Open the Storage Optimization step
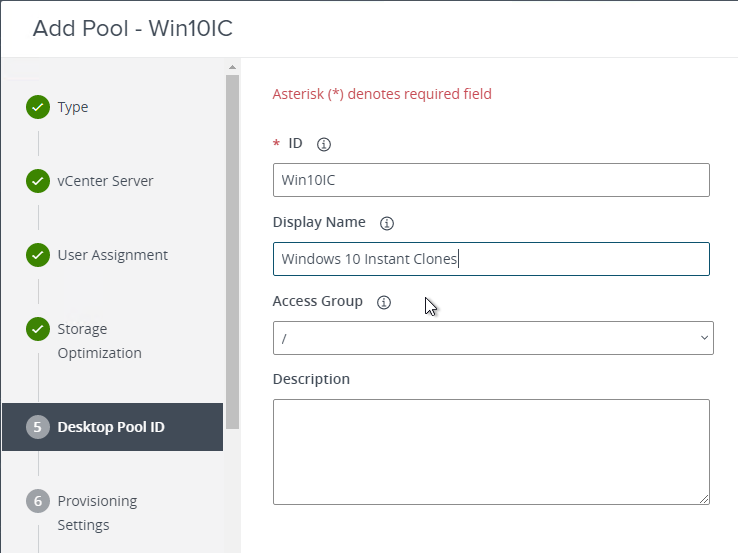The height and width of the screenshot is (553, 738). pyautogui.click(x=99, y=341)
